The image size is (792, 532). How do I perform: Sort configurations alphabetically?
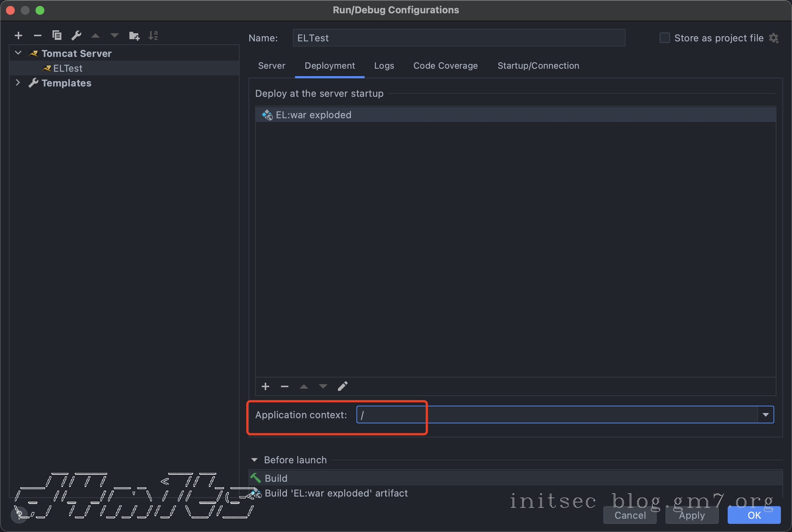pyautogui.click(x=153, y=35)
